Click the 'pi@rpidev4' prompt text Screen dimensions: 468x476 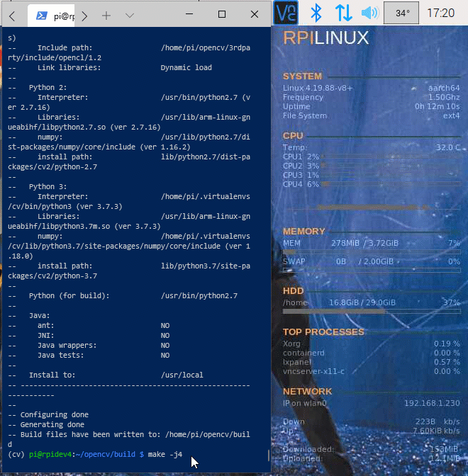50,455
